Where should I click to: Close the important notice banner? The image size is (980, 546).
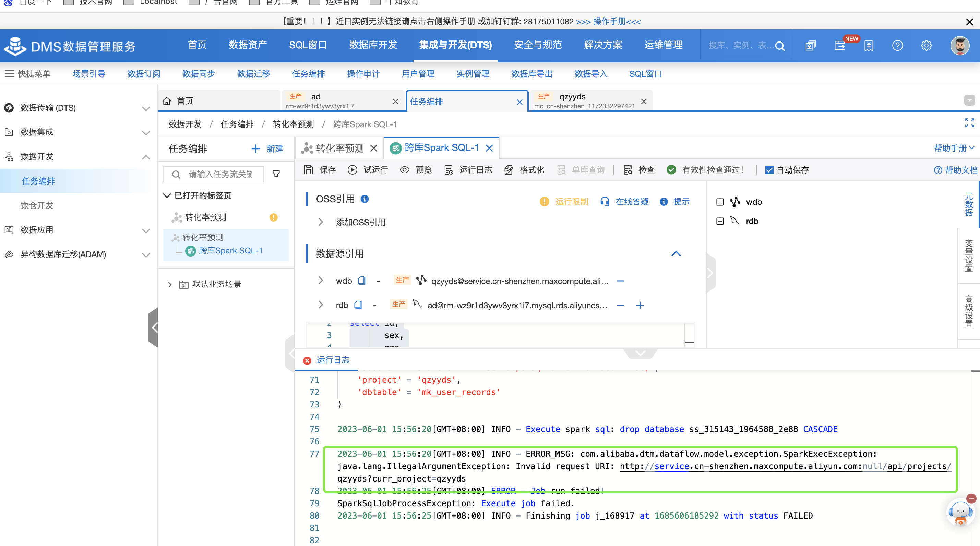[x=969, y=22]
